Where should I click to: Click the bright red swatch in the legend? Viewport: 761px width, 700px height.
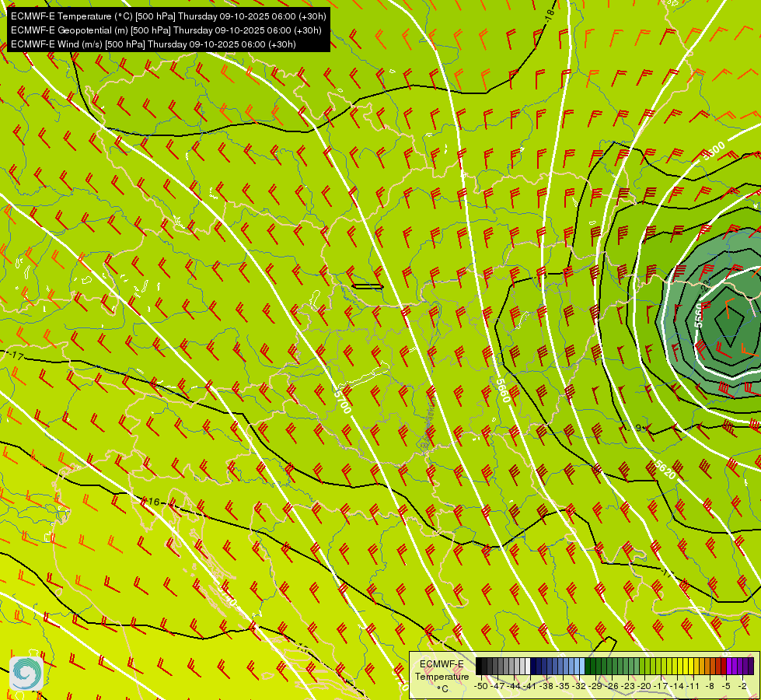[724, 666]
